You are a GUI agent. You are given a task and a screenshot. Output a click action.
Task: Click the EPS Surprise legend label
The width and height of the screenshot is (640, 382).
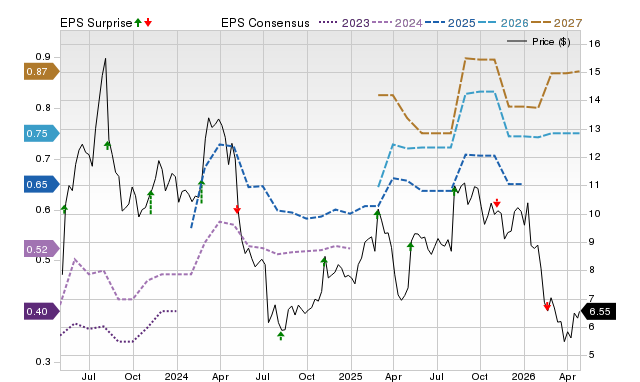click(x=96, y=23)
